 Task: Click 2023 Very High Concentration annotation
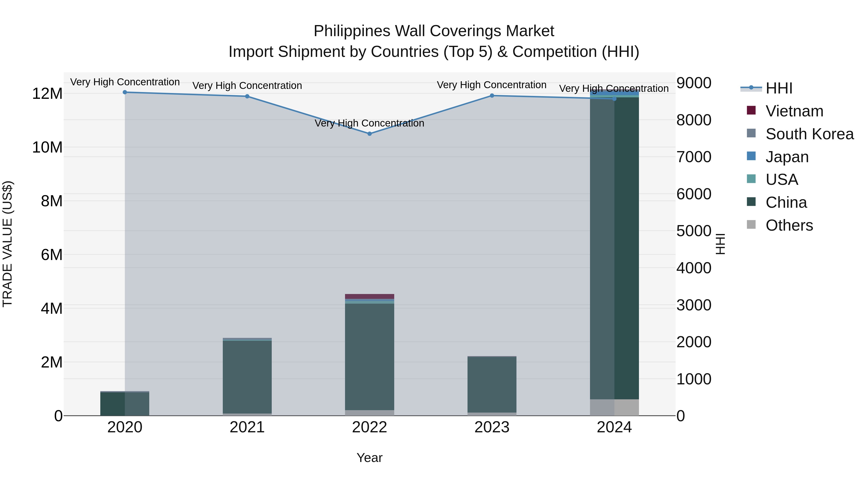click(492, 85)
